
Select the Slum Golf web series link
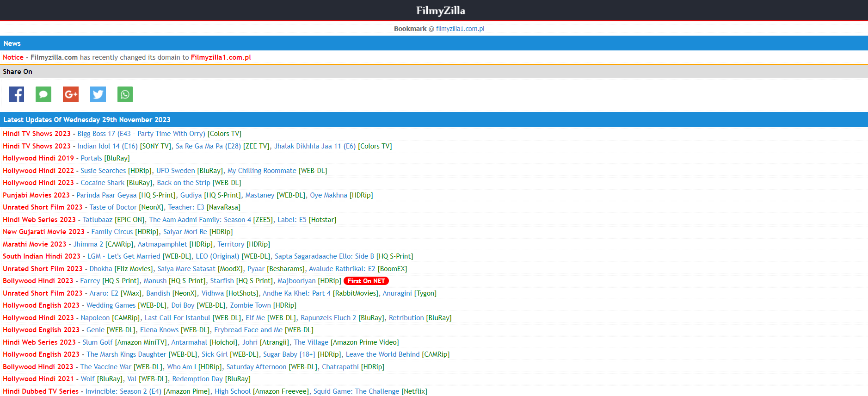[97, 342]
